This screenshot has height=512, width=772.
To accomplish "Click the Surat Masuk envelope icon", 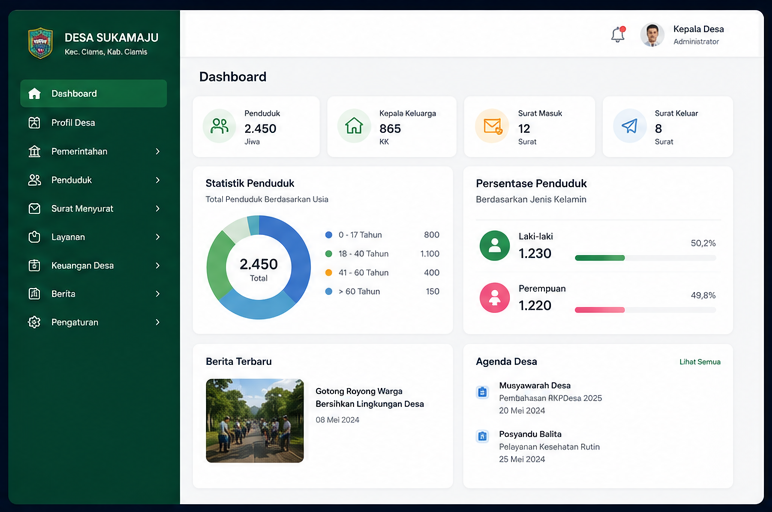I will pyautogui.click(x=492, y=126).
